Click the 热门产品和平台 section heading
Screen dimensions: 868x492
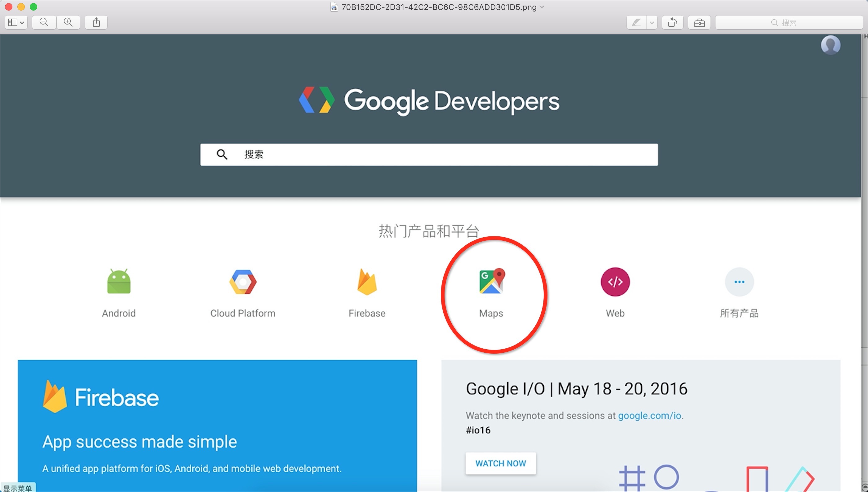429,231
